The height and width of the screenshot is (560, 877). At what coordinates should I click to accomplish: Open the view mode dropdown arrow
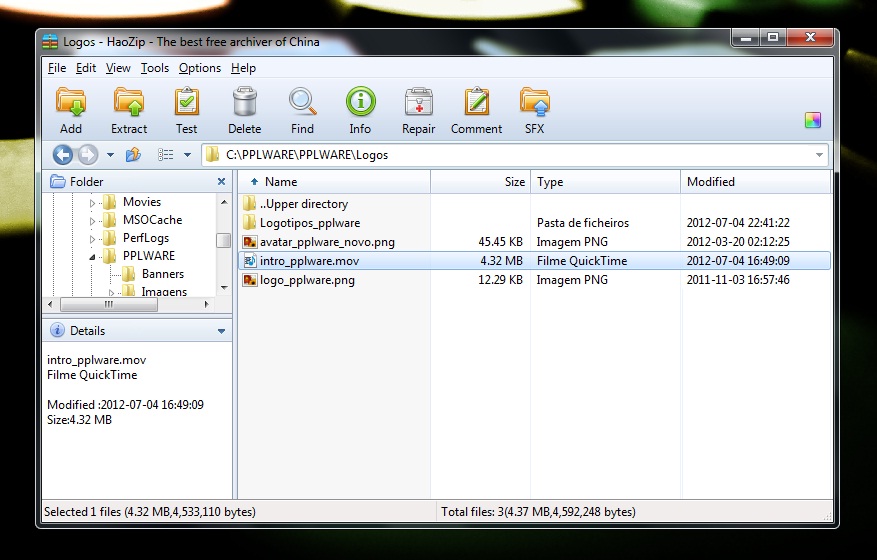click(x=187, y=155)
